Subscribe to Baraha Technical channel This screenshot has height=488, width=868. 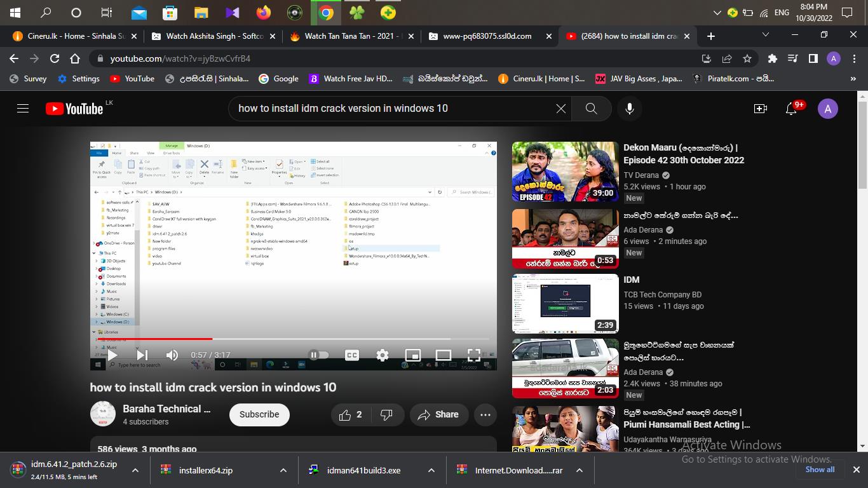pos(259,414)
